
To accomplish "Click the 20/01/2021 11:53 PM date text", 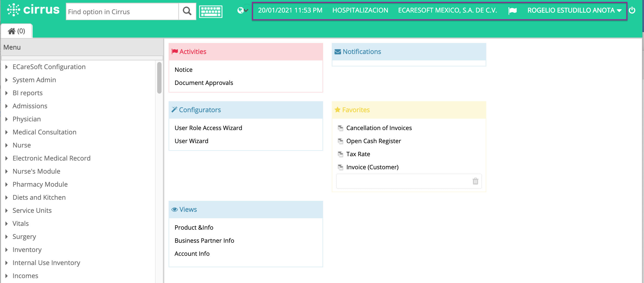I will (290, 10).
